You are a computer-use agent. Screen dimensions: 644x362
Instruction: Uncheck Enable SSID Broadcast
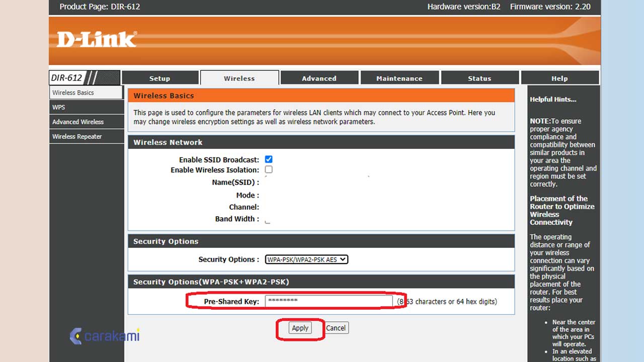click(x=269, y=159)
